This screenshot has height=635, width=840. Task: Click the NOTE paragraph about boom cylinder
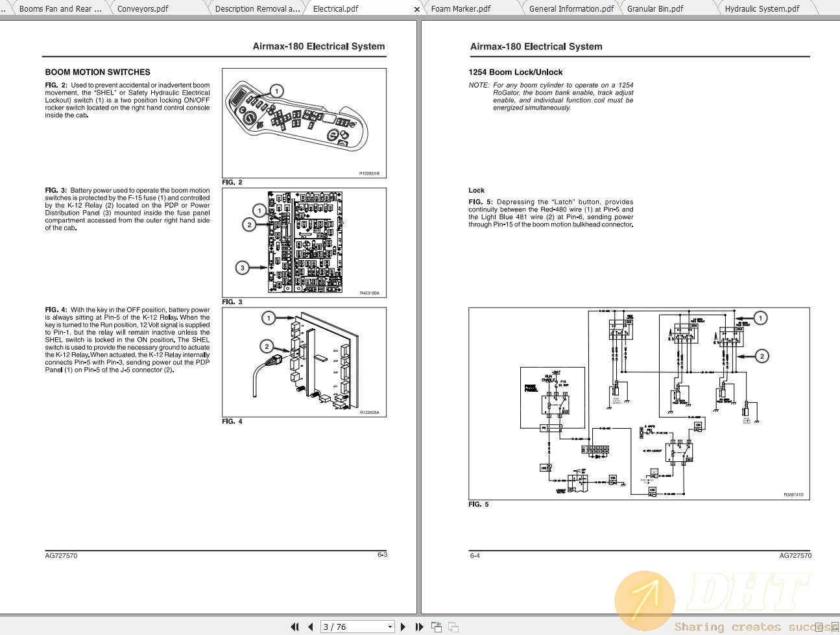551,96
